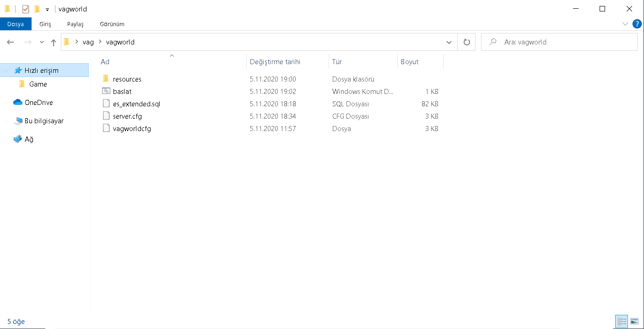Image resolution: width=644 pixels, height=329 pixels.
Task: Switch to large icons view layout
Action: tap(634, 322)
